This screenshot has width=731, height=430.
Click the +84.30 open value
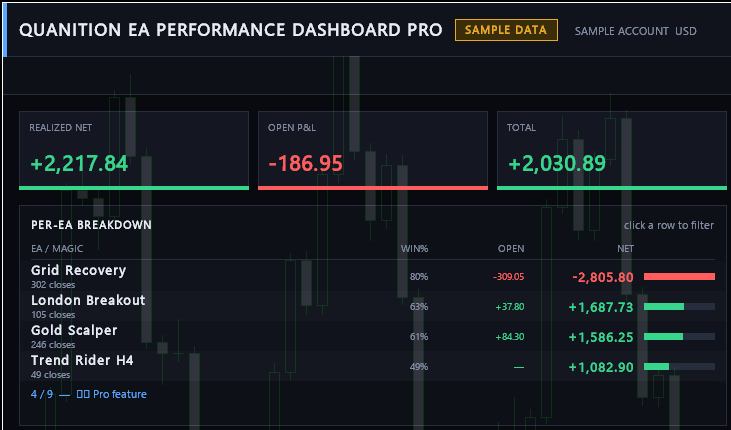click(510, 336)
